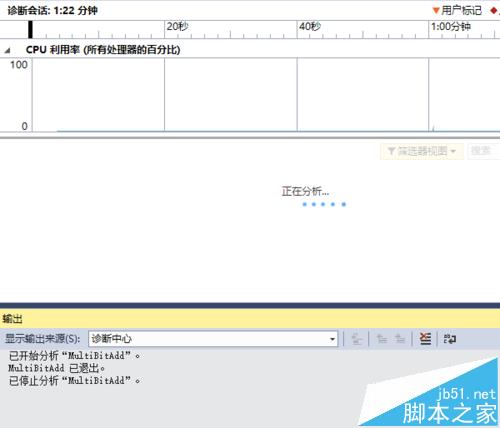Click the black timeline position marker
Screen dimensions: 500x428
click(30, 29)
